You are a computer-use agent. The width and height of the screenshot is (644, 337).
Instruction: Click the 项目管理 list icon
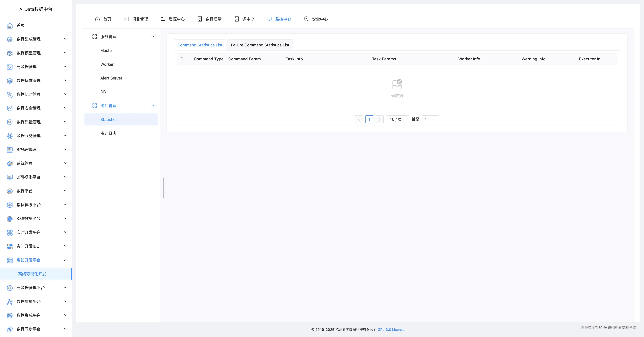pos(126,19)
